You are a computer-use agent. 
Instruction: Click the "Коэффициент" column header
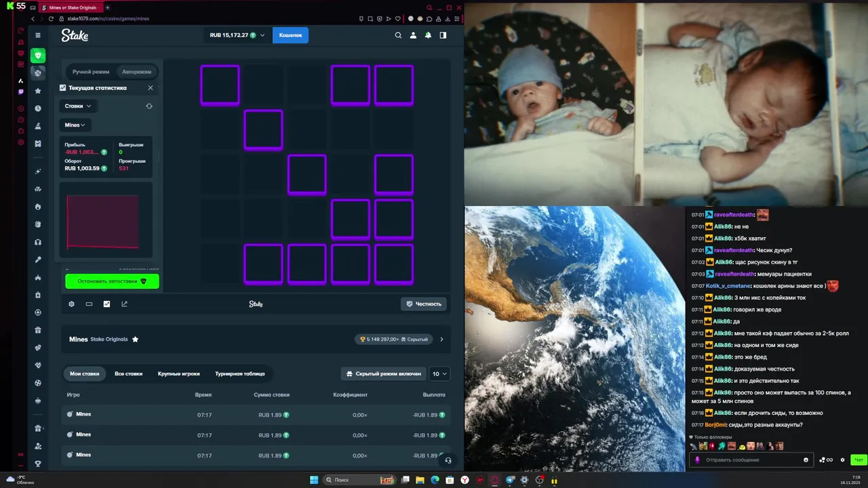tap(350, 394)
